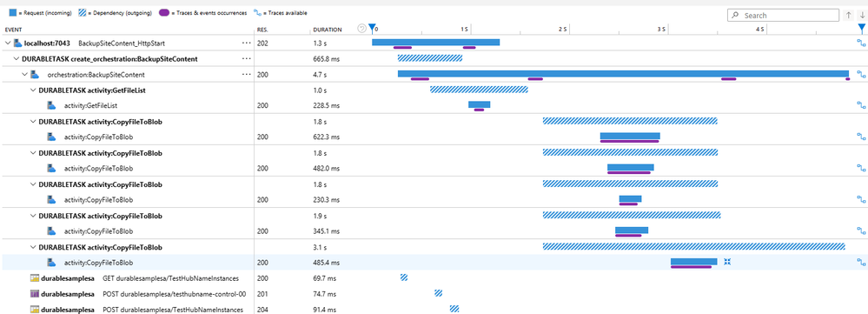Click server icon of CopyFileToBlob 485.4 ms row
This screenshot has height=314, width=868.
click(51, 262)
